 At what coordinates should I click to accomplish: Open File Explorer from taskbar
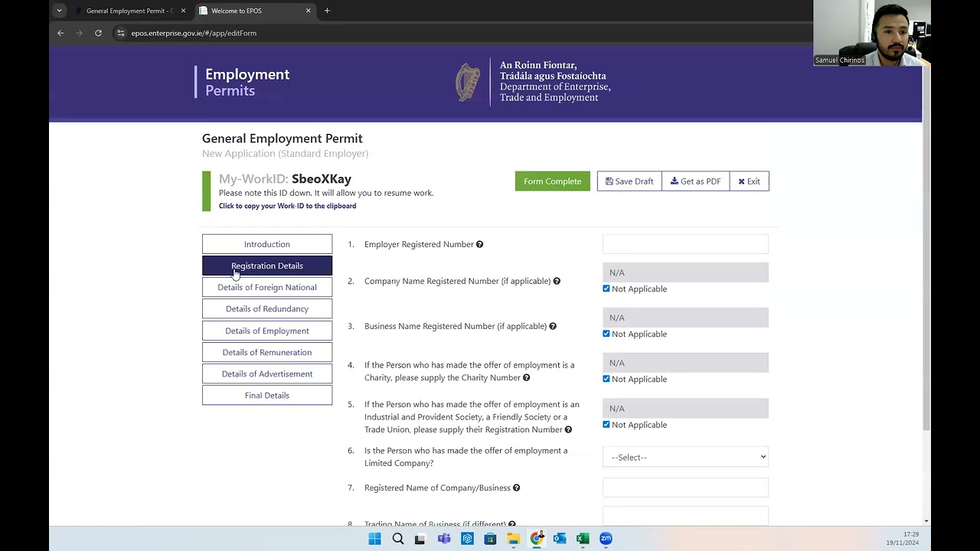pyautogui.click(x=513, y=539)
